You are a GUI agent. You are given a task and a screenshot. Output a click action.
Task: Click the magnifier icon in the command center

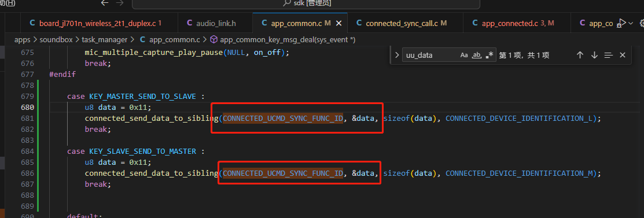(287, 3)
